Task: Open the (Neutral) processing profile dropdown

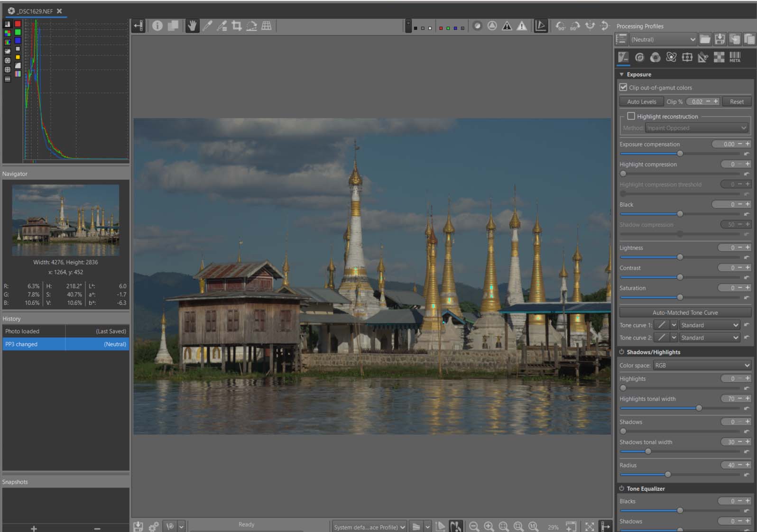Action: tap(663, 39)
